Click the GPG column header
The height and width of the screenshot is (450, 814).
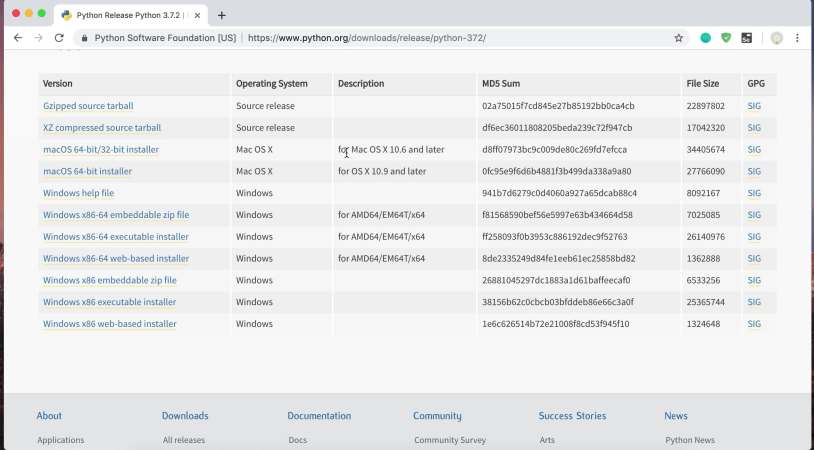click(x=756, y=84)
